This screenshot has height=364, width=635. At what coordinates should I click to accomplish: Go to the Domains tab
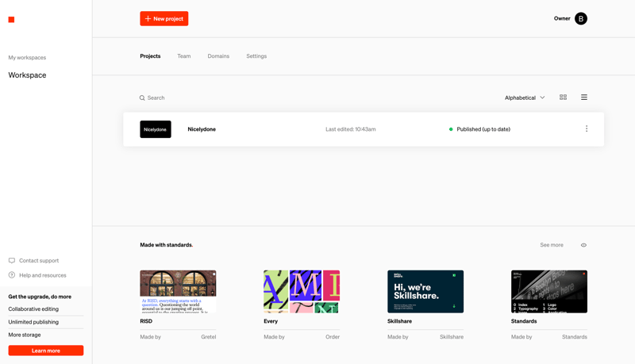(x=218, y=56)
